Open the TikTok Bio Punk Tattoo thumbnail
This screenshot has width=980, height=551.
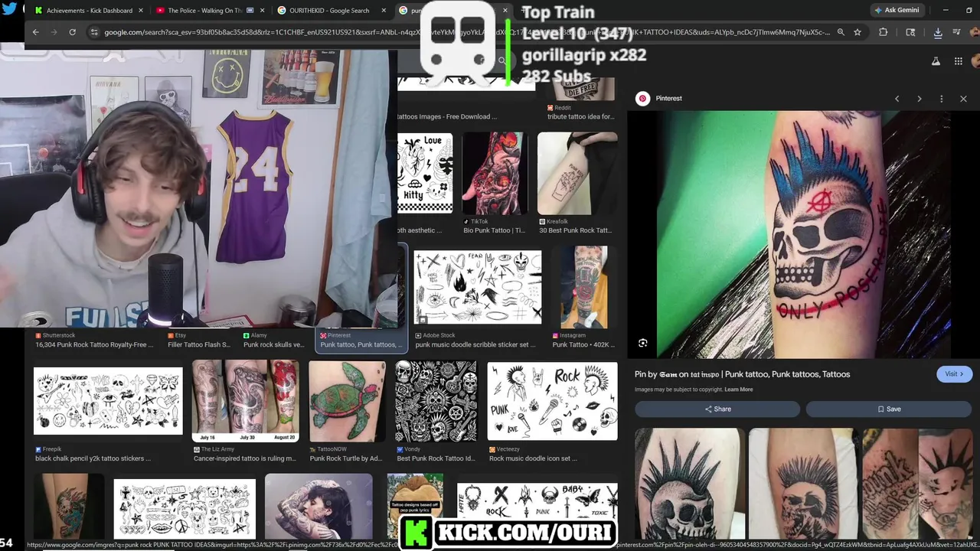pyautogui.click(x=495, y=174)
